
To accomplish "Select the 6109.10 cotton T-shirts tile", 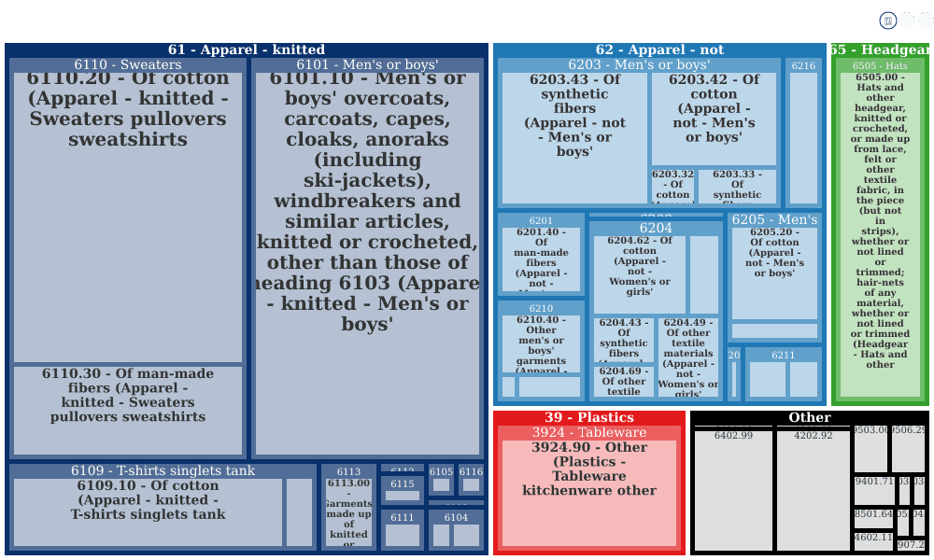I will (148, 511).
